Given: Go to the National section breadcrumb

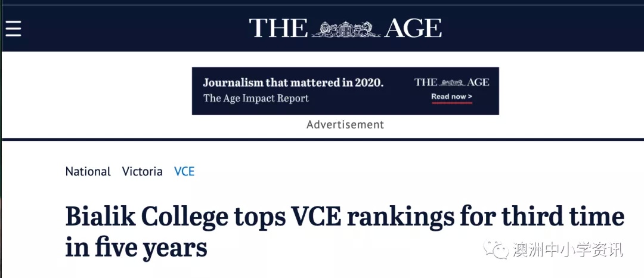Looking at the screenshot, I should click(x=88, y=171).
